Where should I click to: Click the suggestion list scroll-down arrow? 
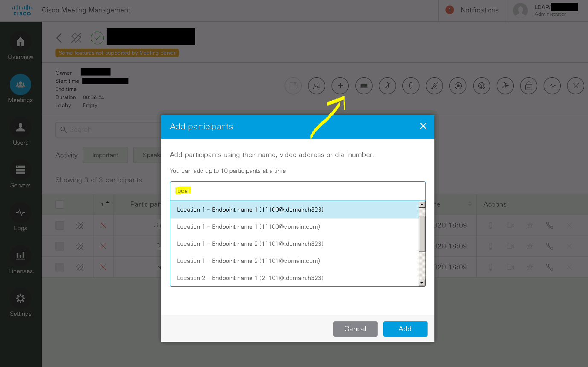pyautogui.click(x=422, y=283)
